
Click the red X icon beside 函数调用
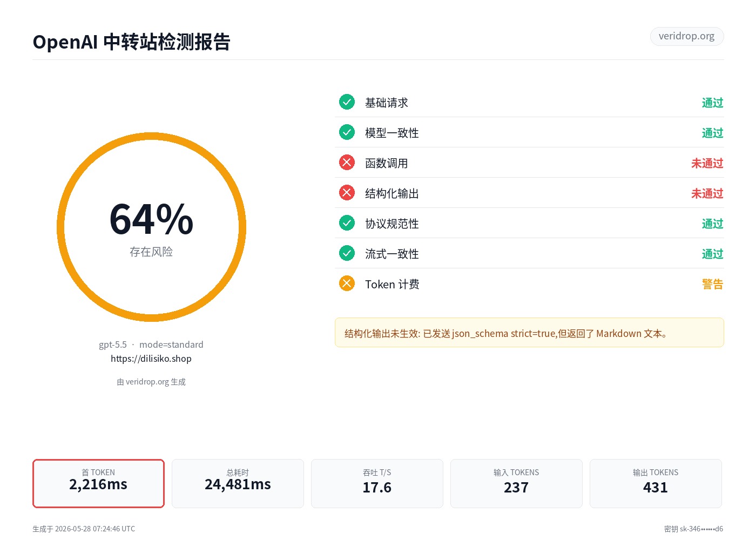347,163
